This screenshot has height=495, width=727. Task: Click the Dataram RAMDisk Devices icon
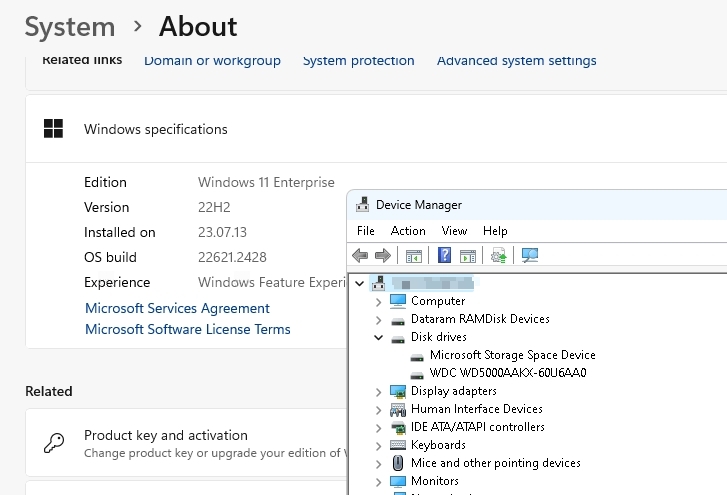point(398,321)
